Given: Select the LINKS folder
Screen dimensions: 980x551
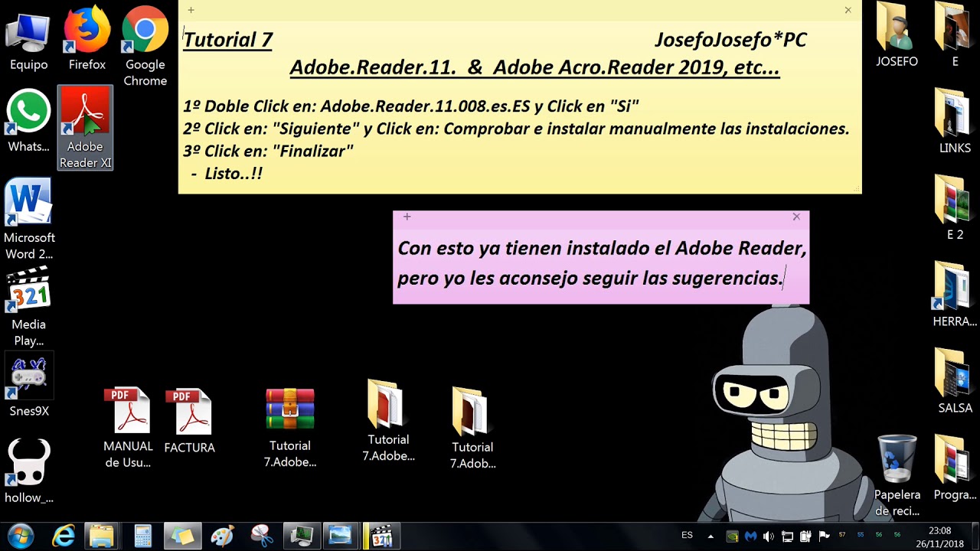Looking at the screenshot, I should tap(955, 121).
